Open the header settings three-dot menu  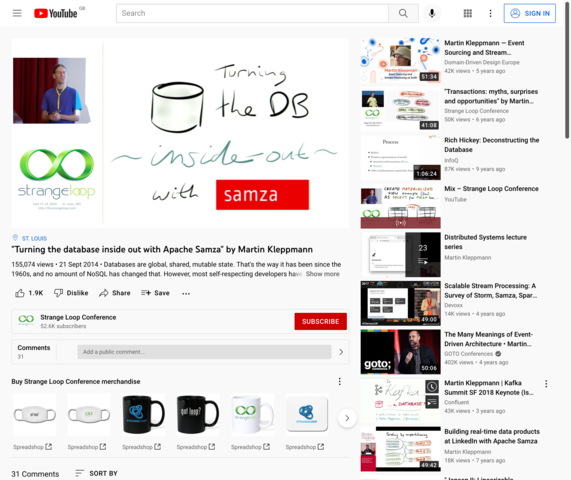[491, 13]
